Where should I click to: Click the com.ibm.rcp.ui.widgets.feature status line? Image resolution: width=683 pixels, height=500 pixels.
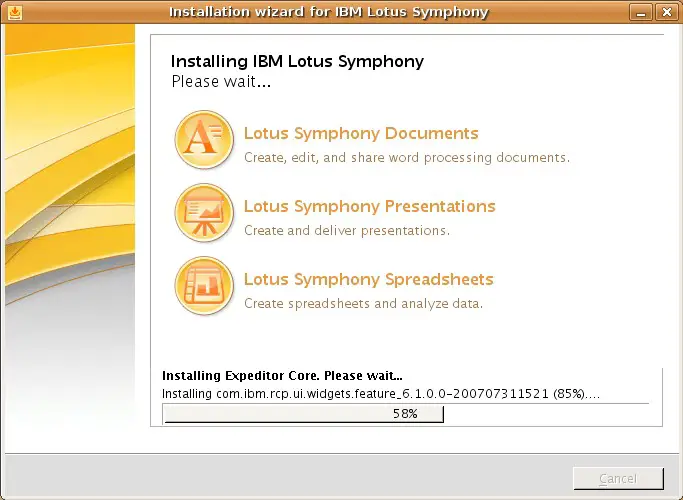click(381, 394)
